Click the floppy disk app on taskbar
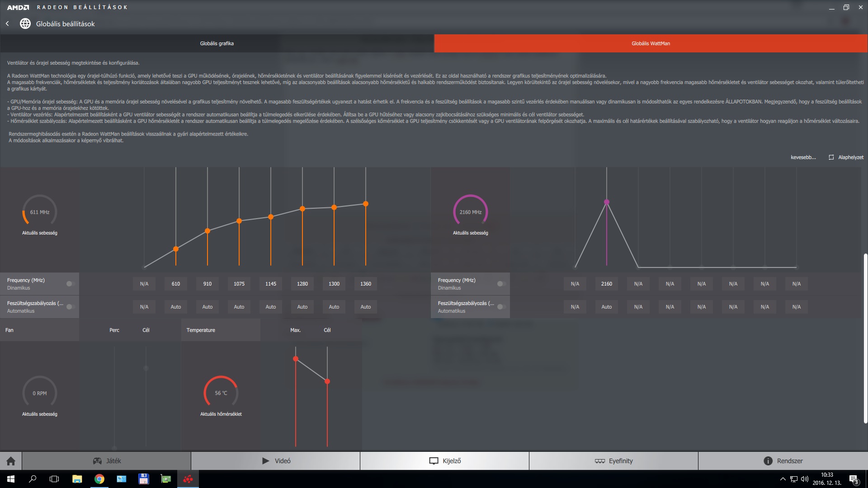Screen dimensions: 868x488 coord(143,479)
